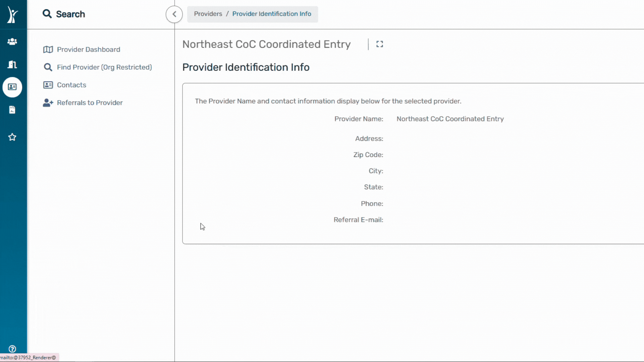Select the Providers ID card rail icon
Image resolution: width=644 pixels, height=362 pixels.
pyautogui.click(x=12, y=87)
